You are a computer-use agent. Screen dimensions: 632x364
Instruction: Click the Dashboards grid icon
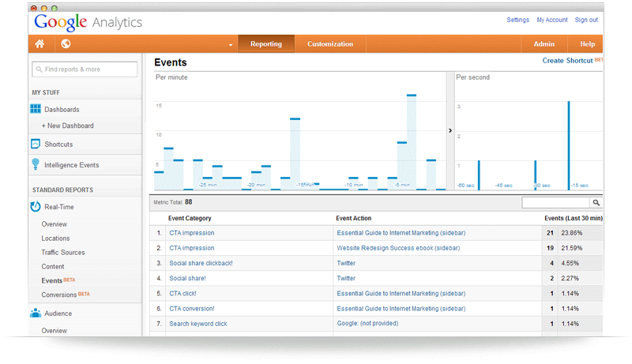coord(36,109)
